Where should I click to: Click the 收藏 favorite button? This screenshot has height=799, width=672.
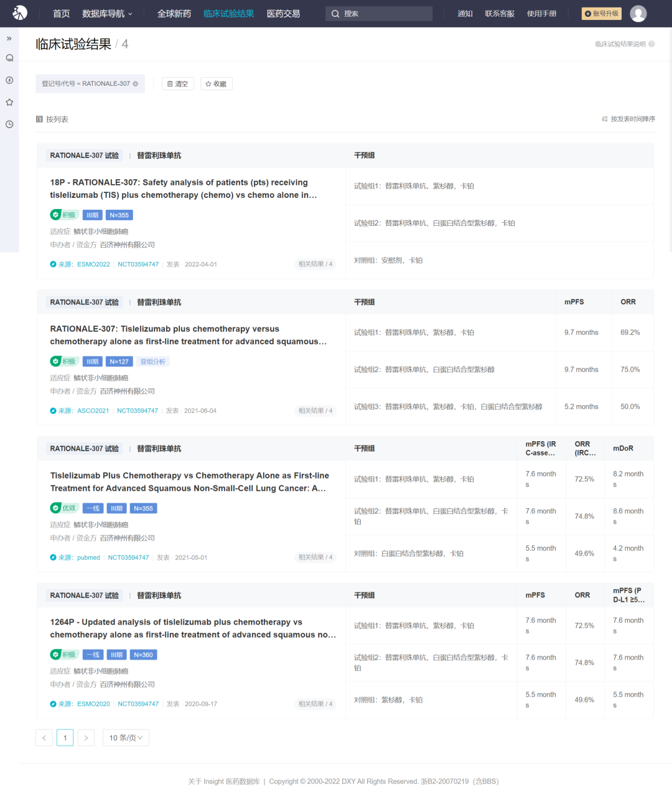tap(216, 84)
